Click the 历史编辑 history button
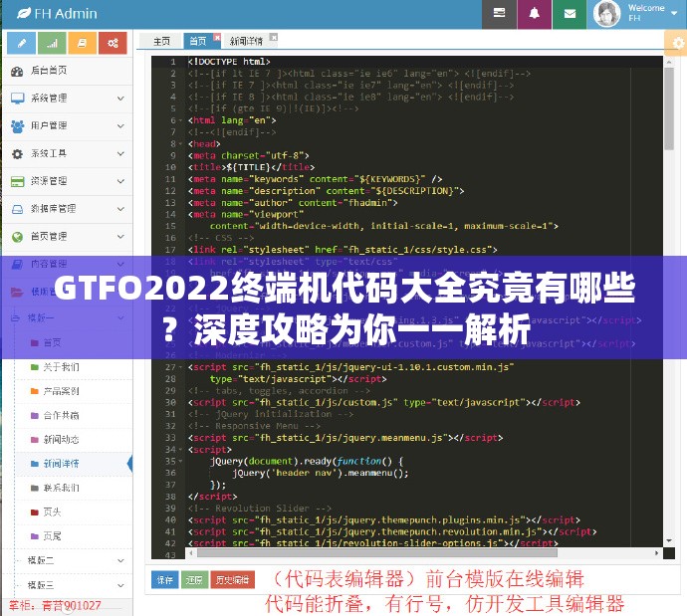 [x=233, y=580]
